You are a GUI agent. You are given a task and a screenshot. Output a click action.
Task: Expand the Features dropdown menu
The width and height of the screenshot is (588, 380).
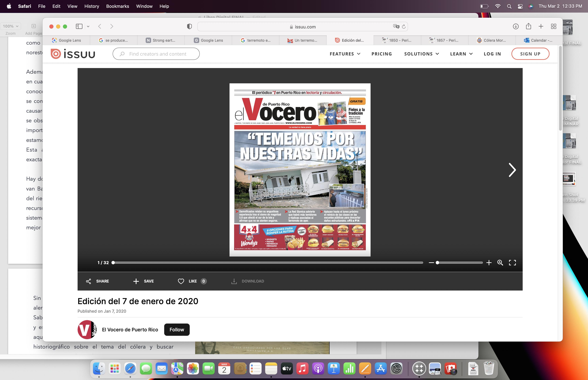pos(345,54)
